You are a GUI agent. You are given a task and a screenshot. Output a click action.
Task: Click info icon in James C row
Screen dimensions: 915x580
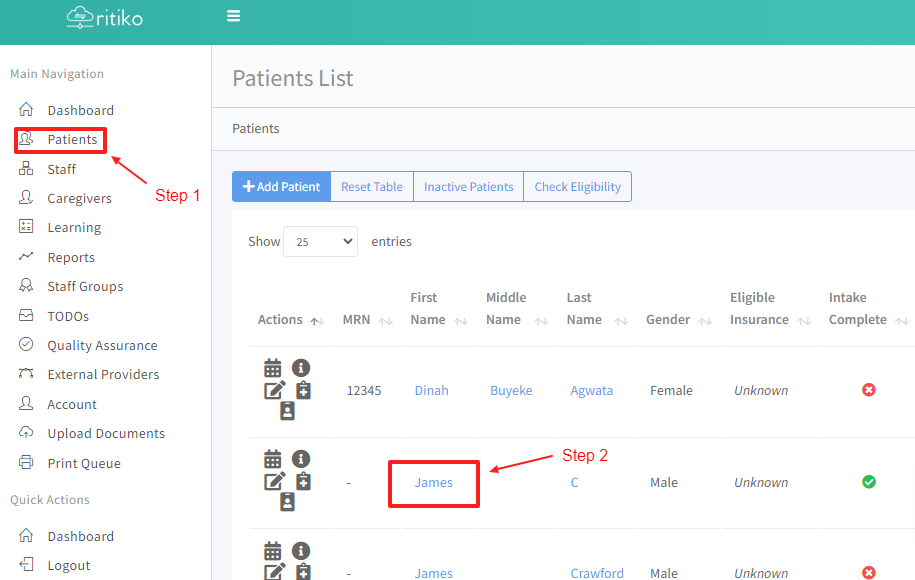pyautogui.click(x=301, y=459)
